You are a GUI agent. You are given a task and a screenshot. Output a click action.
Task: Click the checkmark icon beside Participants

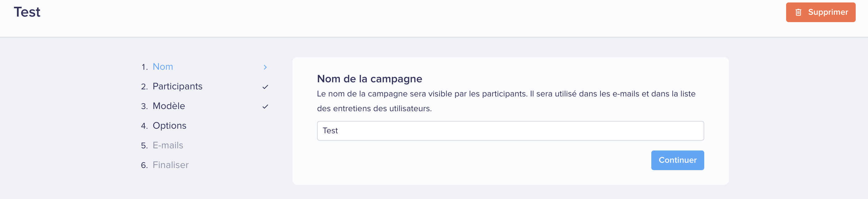(x=265, y=87)
